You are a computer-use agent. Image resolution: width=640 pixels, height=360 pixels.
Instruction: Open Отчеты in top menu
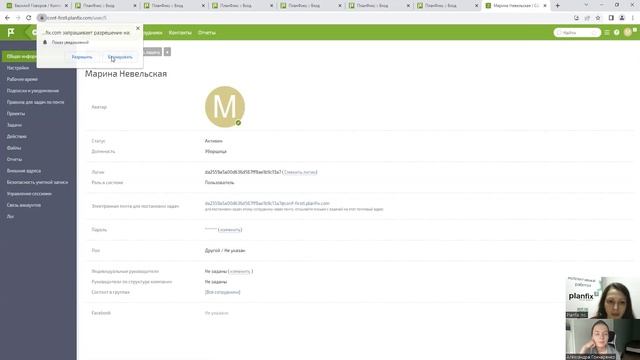click(x=207, y=33)
